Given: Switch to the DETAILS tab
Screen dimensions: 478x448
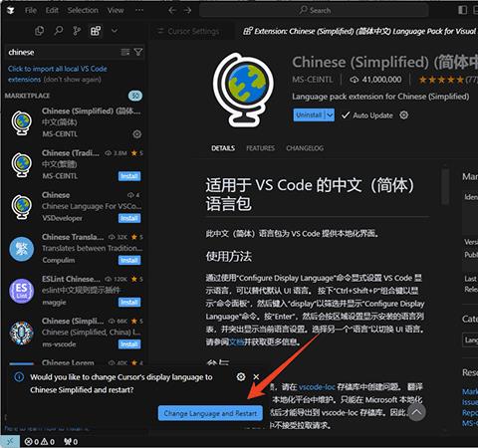Looking at the screenshot, I should point(223,148).
